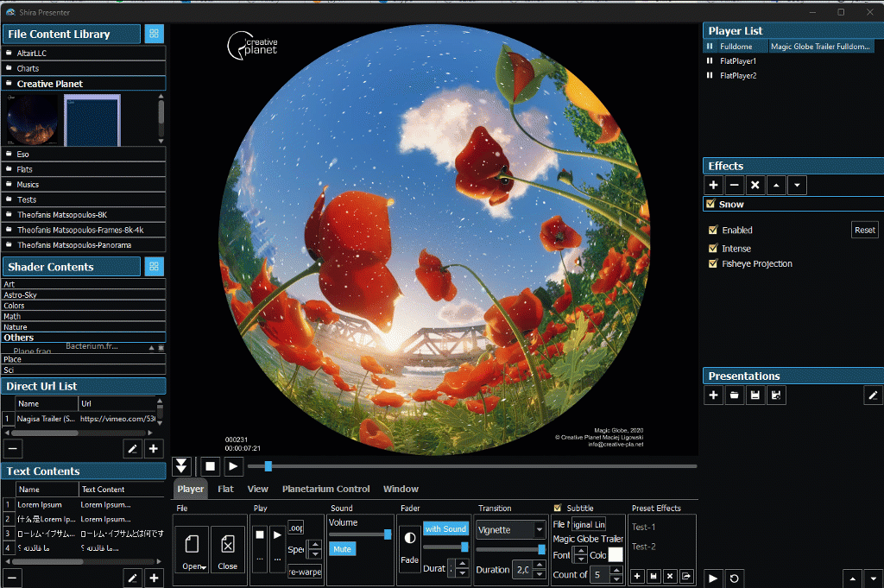Click the playback timeline seek handle
This screenshot has width=884, height=588.
click(268, 466)
